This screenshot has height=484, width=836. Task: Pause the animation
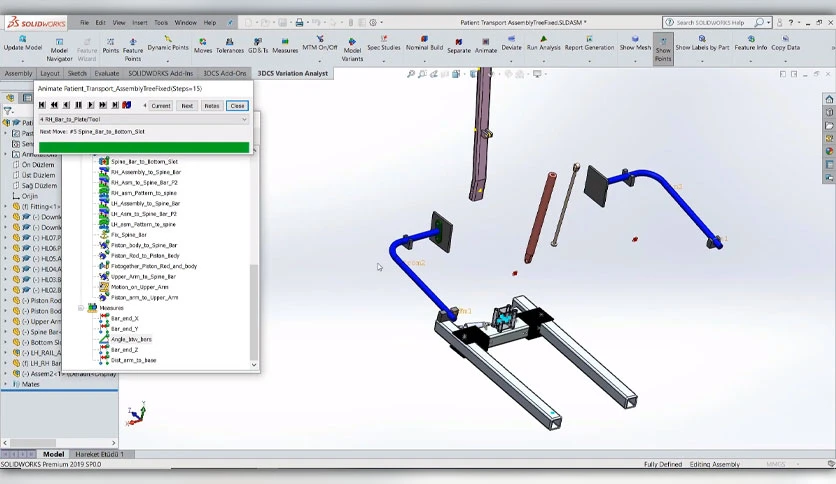tap(78, 105)
